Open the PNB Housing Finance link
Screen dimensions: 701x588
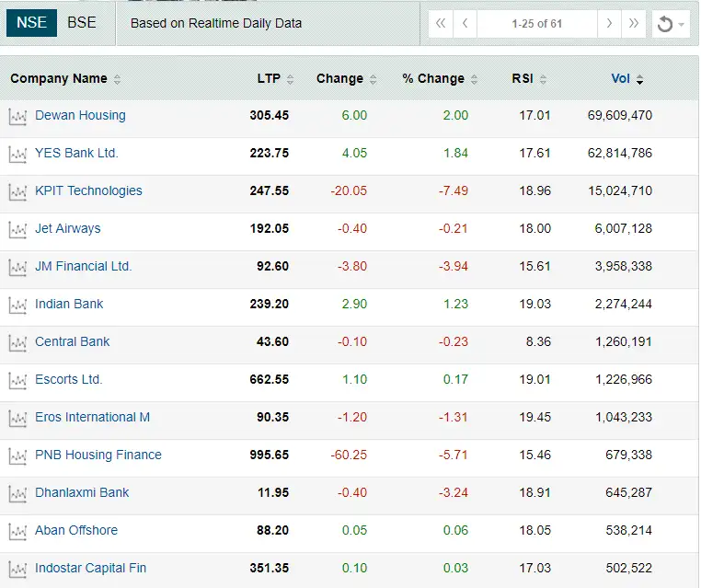click(98, 455)
